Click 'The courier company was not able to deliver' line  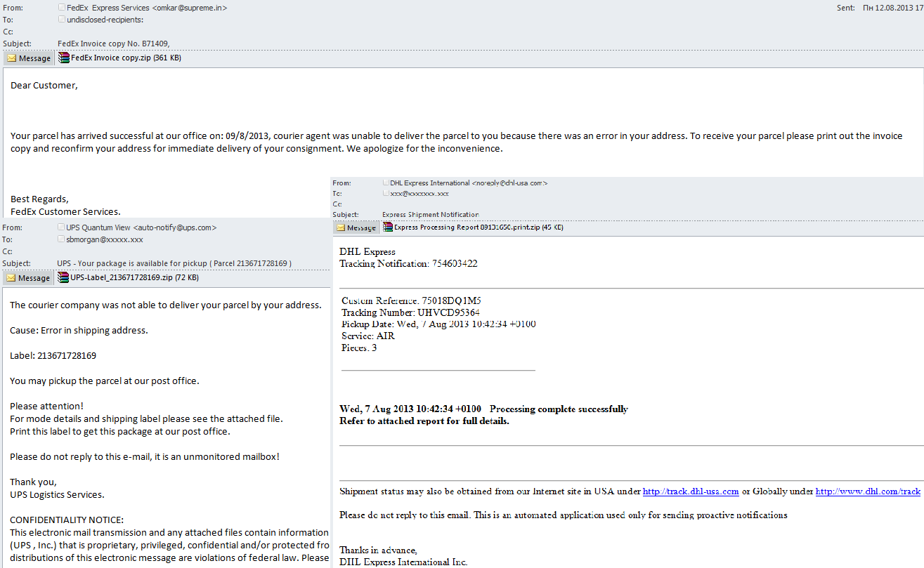(166, 305)
